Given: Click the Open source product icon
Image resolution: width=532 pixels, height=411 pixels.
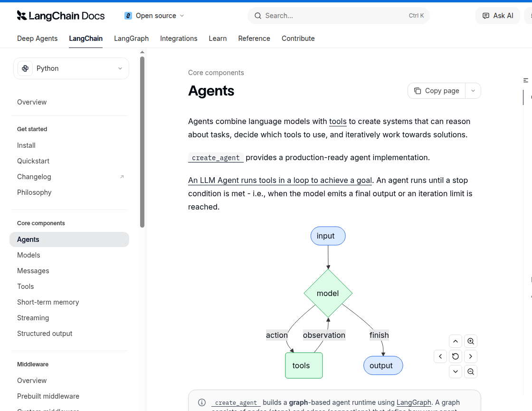Looking at the screenshot, I should click(128, 16).
